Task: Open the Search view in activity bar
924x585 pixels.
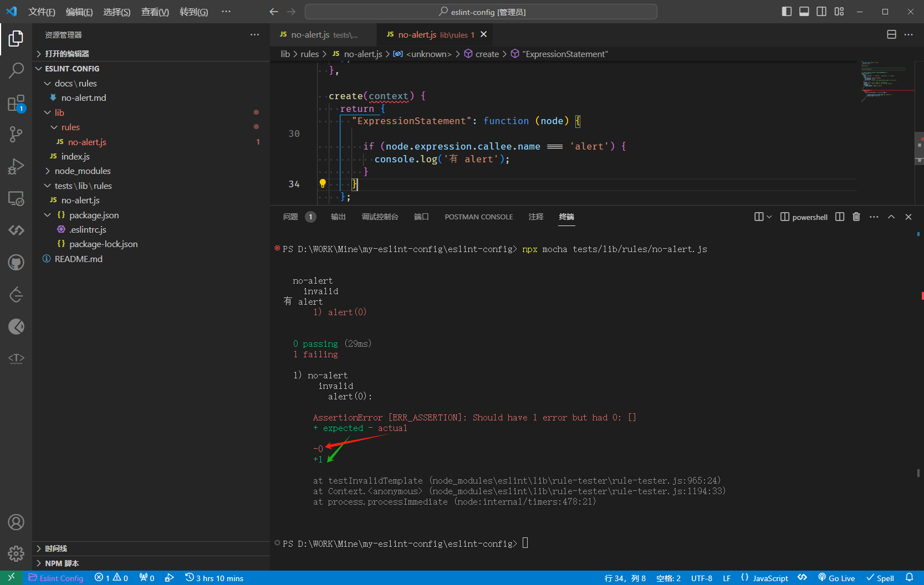Action: coord(16,70)
